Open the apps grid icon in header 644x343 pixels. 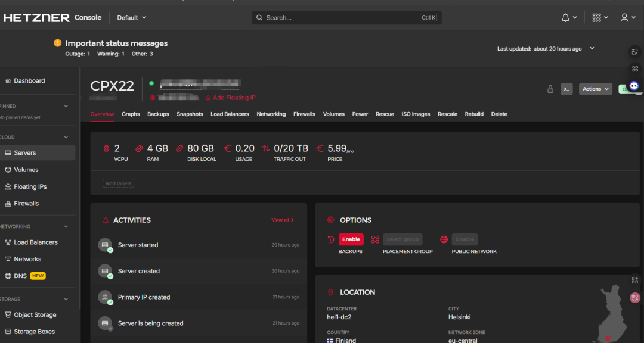tap(596, 18)
